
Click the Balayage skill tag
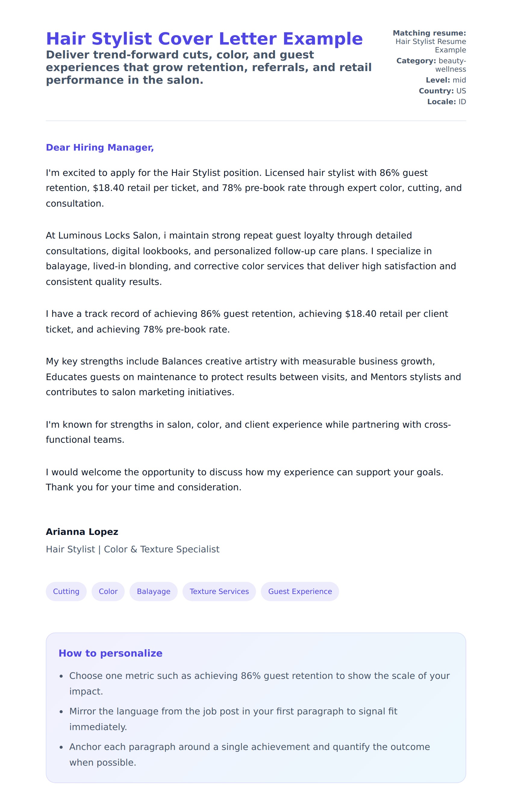[x=154, y=591]
